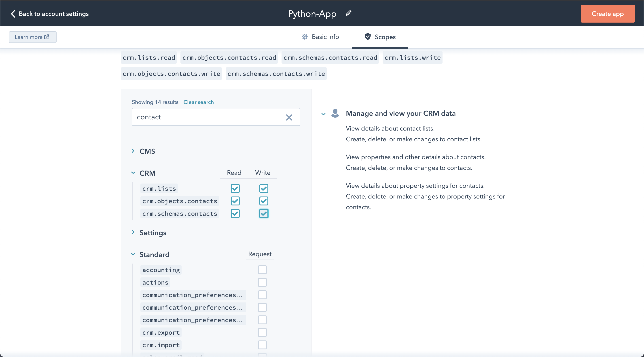Click the back arrow to account settings
This screenshot has width=644, height=357.
tap(13, 14)
